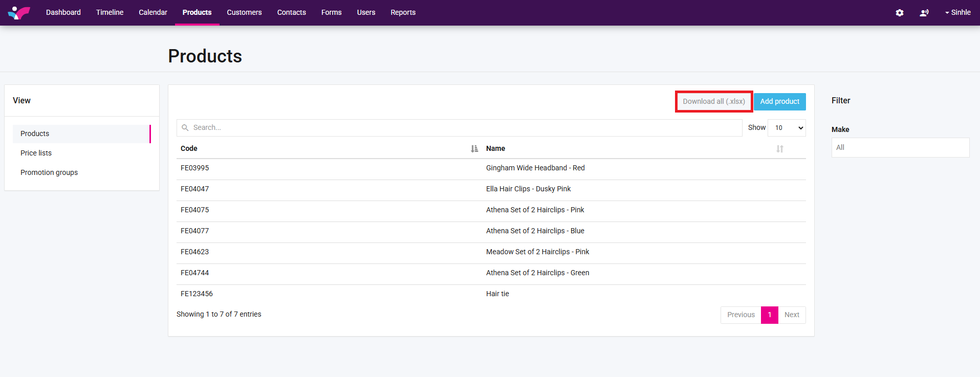The width and height of the screenshot is (980, 377).
Task: Sort by Code column sort icon
Action: (x=474, y=149)
